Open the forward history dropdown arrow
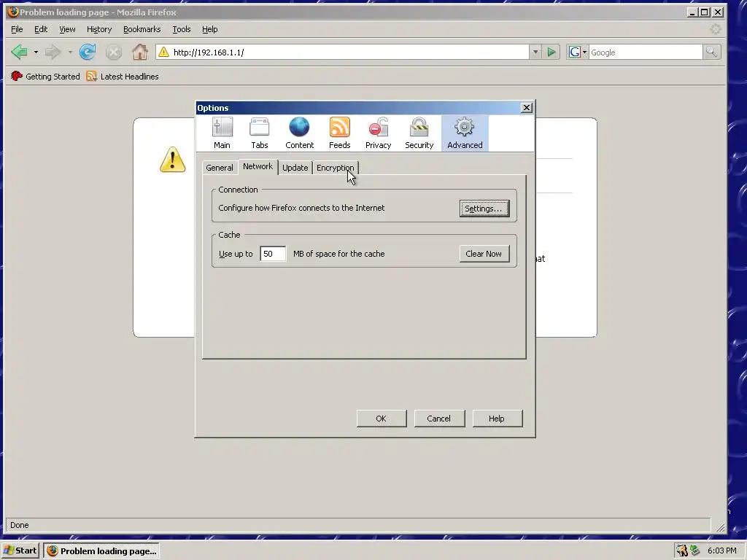747x560 pixels. click(70, 52)
